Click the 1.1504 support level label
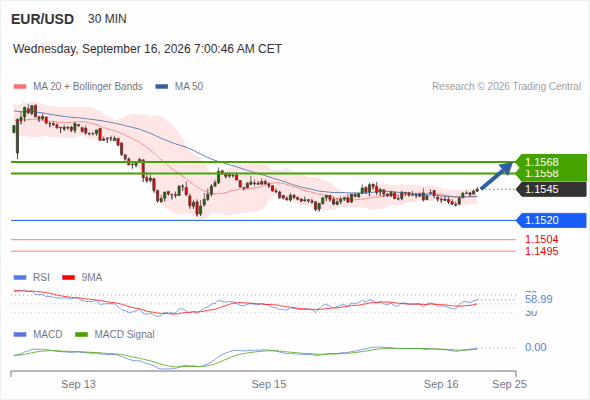 (x=541, y=239)
